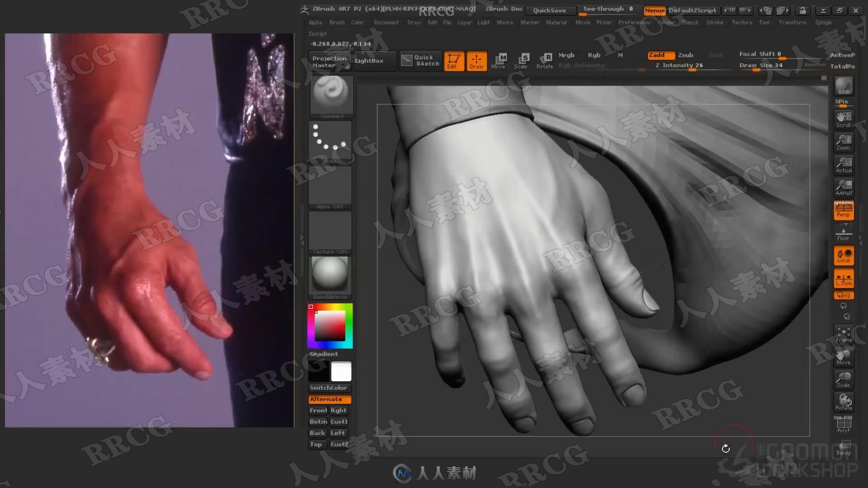Open the Stroke menu

pos(715,22)
